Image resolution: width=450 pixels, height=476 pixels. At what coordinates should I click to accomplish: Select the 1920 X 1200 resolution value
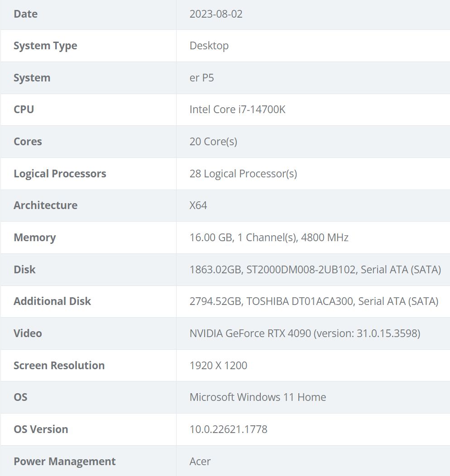click(218, 366)
